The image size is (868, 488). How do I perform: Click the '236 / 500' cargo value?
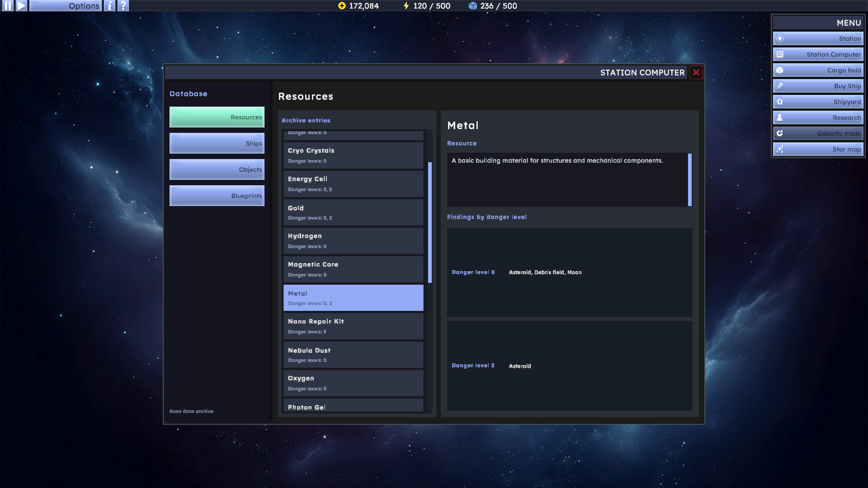(x=499, y=6)
